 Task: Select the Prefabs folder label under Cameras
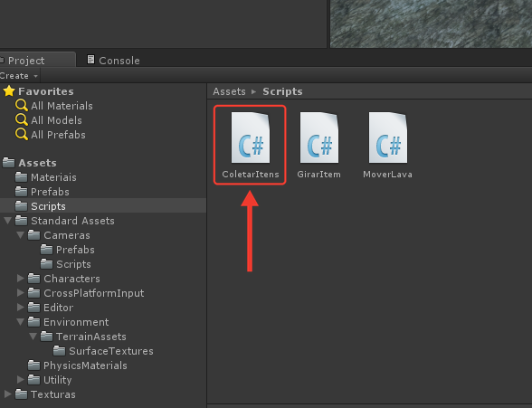click(75, 250)
